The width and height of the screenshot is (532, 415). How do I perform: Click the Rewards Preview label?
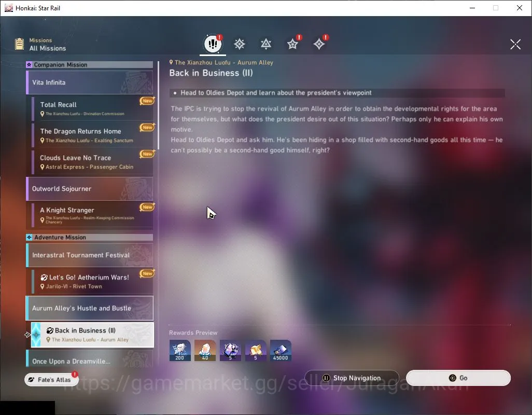[x=193, y=333]
